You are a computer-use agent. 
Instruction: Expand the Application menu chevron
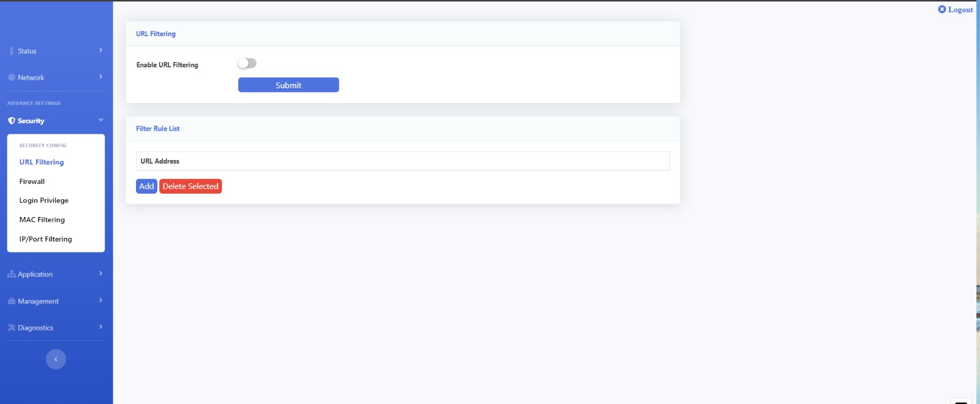100,273
